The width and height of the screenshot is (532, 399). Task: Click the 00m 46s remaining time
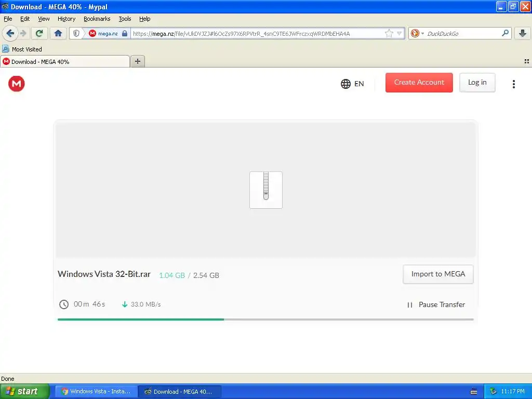89,304
